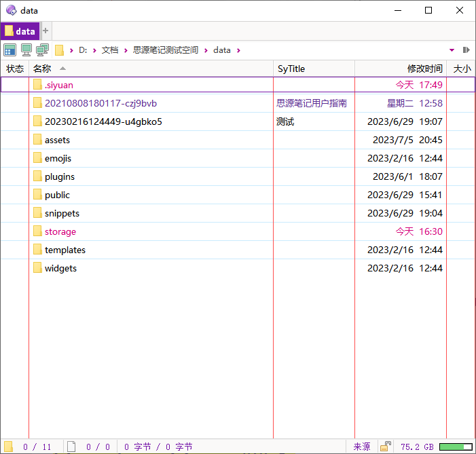Click the single computer icon in toolbar
Screen dimensions: 476x454
click(26, 50)
